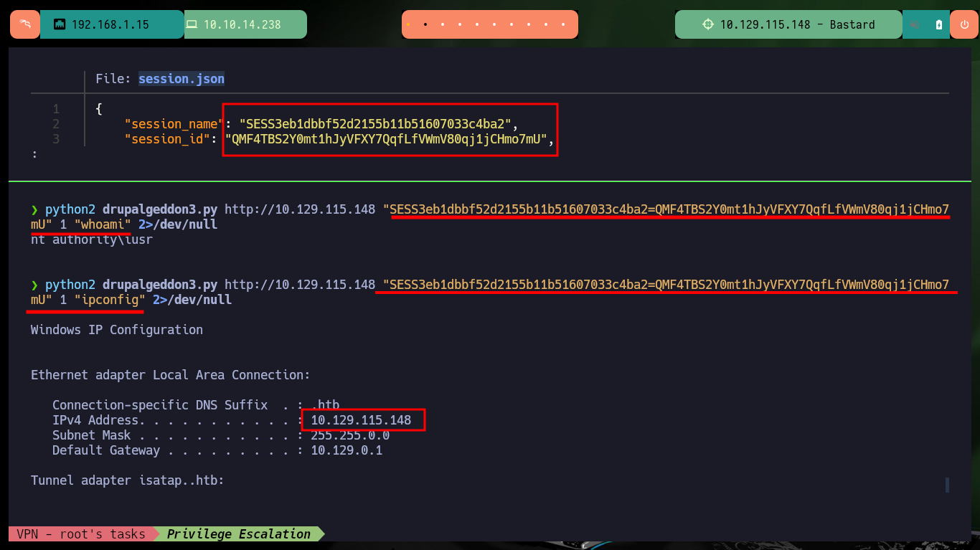Screen dimensions: 980x550
Task: Switch to the last white workspace dot
Action: click(563, 24)
